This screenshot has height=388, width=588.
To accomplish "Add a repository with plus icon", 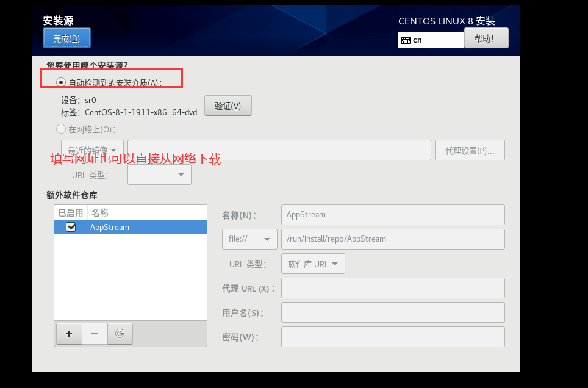I will (x=69, y=334).
